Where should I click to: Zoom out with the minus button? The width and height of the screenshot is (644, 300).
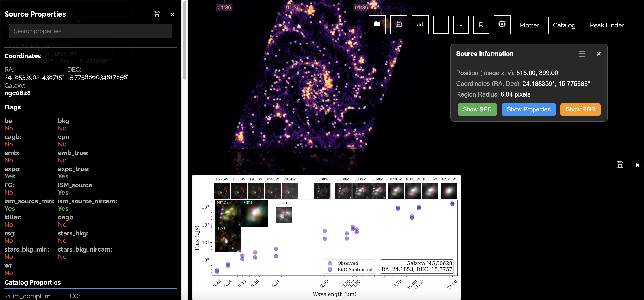[461, 25]
